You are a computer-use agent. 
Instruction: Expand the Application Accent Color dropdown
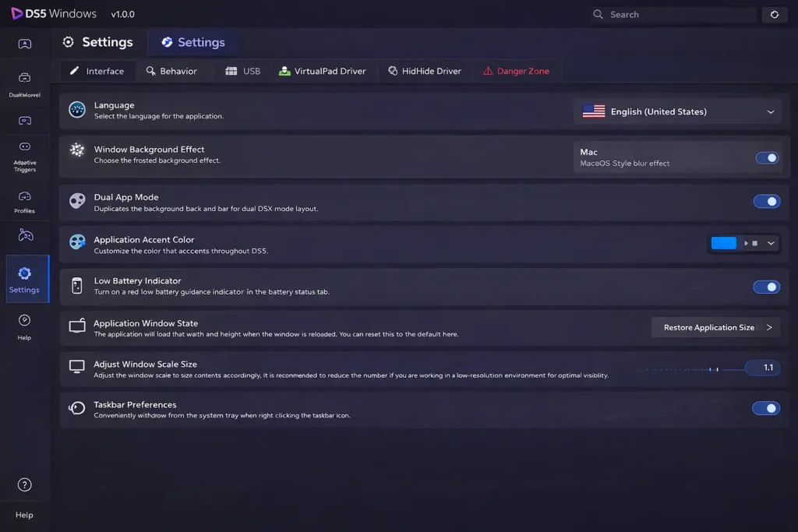pos(770,243)
